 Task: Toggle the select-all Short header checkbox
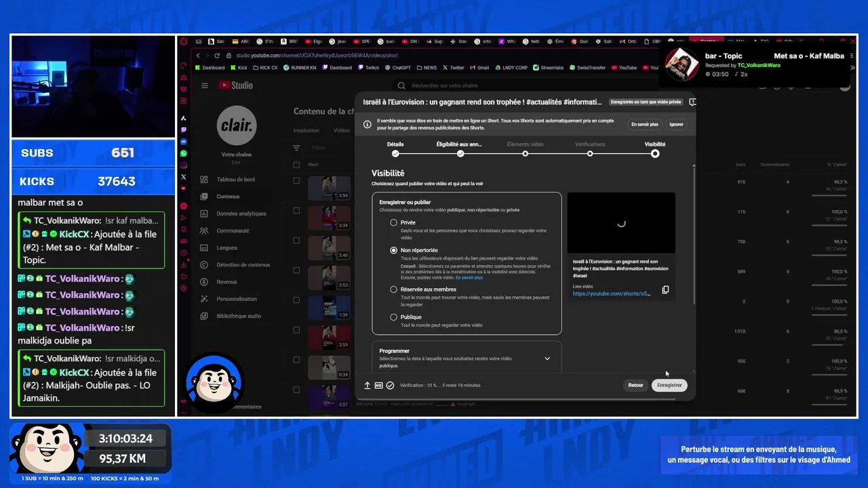pyautogui.click(x=296, y=165)
